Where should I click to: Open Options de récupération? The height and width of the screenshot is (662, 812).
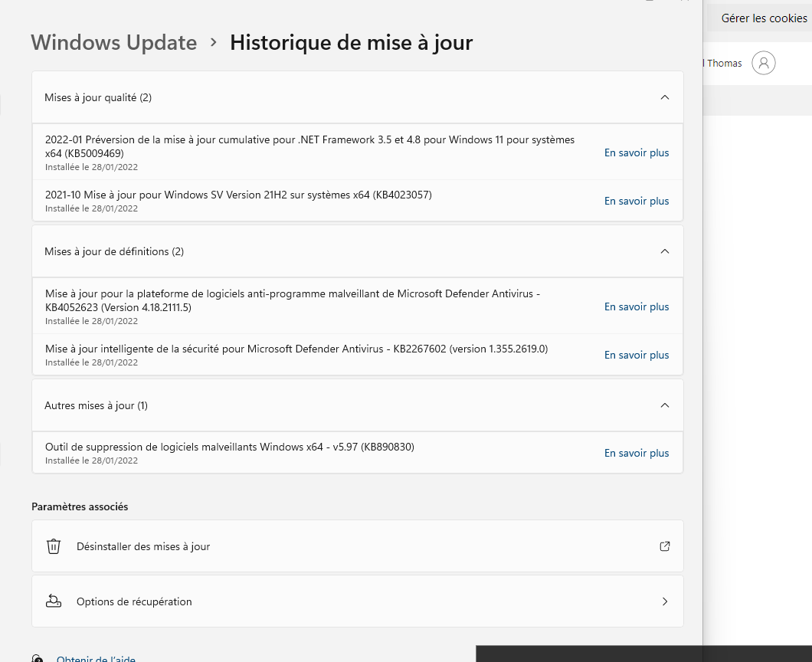(357, 601)
